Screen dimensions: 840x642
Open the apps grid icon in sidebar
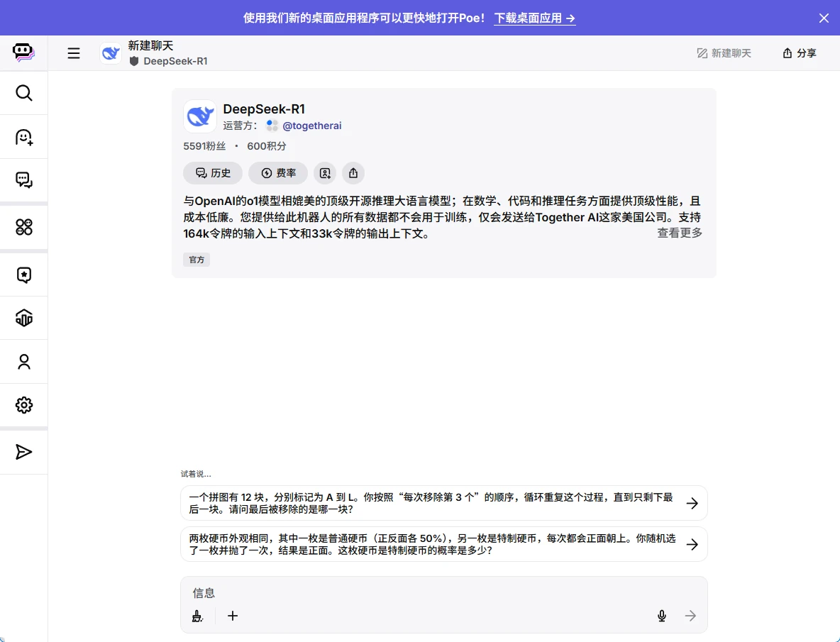[x=23, y=227]
